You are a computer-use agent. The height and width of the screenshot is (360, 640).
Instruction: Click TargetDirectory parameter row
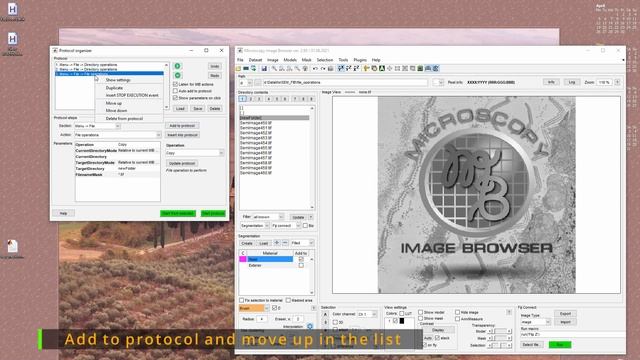coord(118,169)
